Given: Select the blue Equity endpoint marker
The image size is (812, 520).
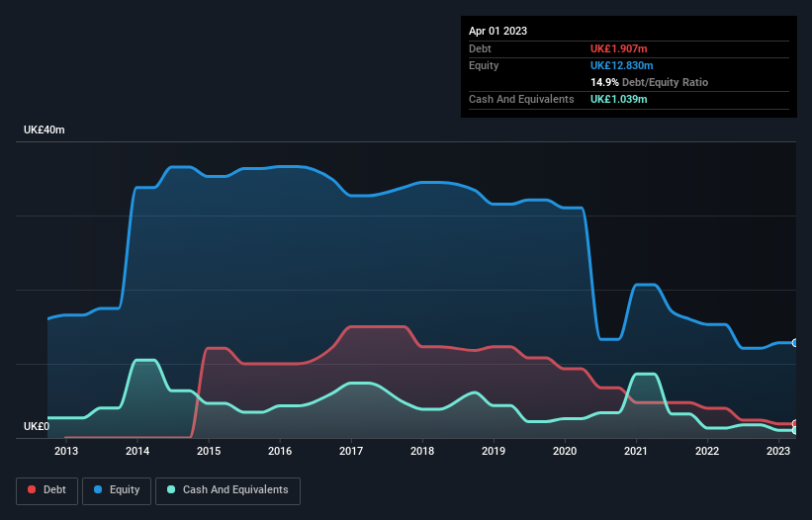Looking at the screenshot, I should pos(795,343).
